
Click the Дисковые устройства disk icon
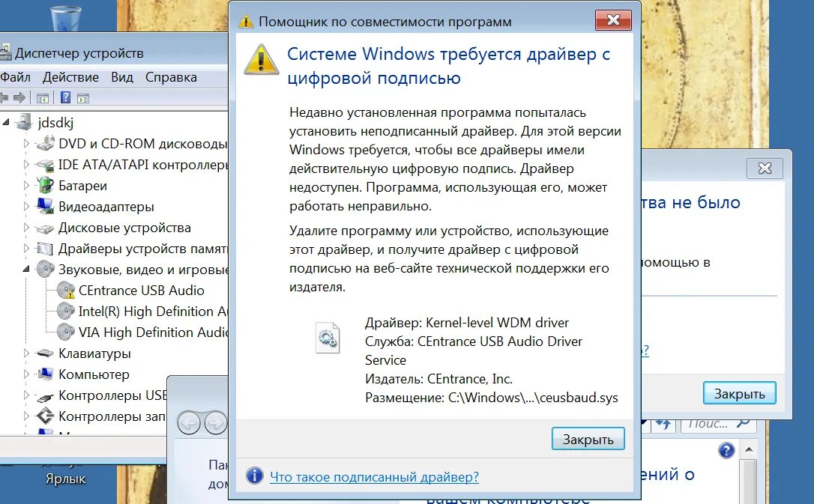pyautogui.click(x=45, y=228)
